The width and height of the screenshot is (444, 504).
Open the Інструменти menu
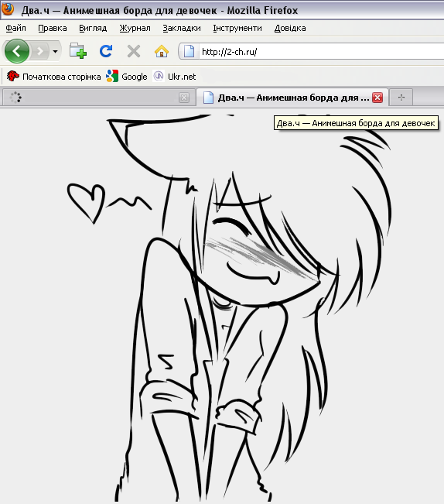[x=237, y=29]
